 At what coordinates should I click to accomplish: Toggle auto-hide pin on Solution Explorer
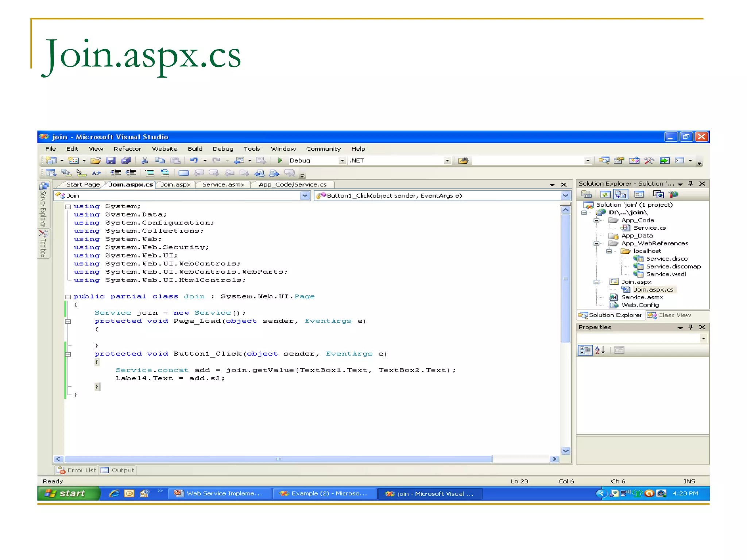pyautogui.click(x=690, y=183)
